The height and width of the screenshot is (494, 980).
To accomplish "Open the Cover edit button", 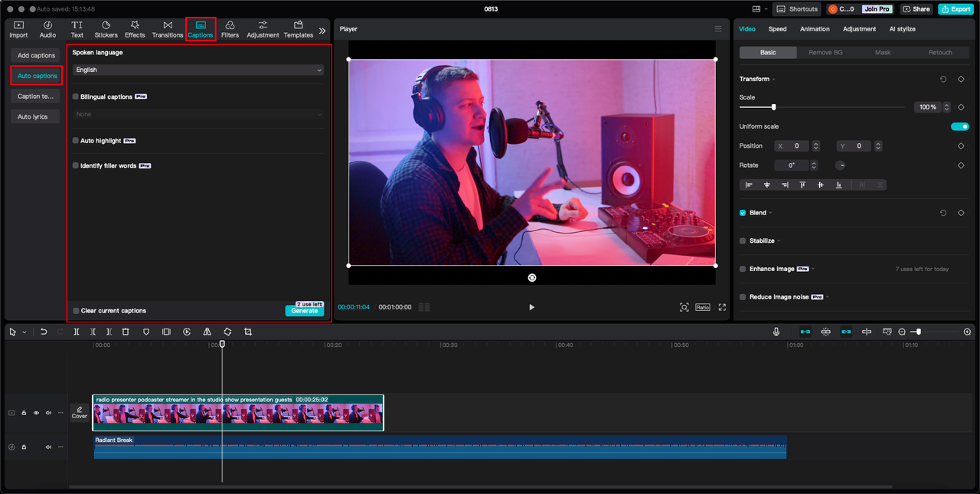I will click(x=80, y=413).
